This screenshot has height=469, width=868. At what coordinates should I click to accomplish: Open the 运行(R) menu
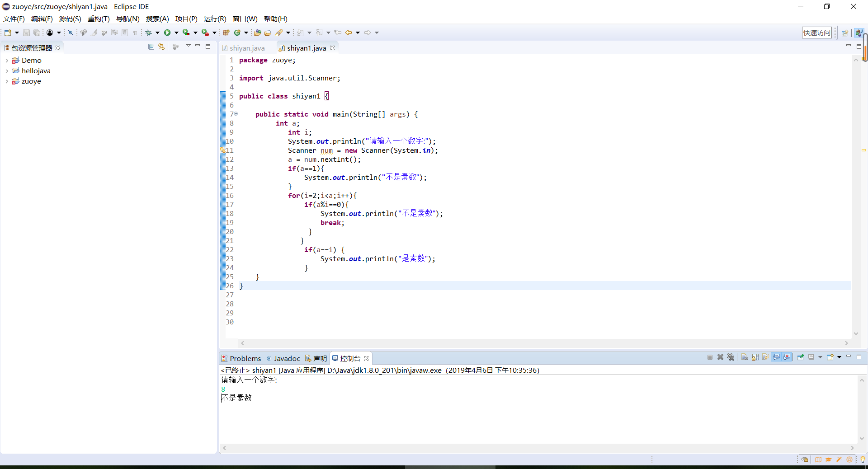215,19
